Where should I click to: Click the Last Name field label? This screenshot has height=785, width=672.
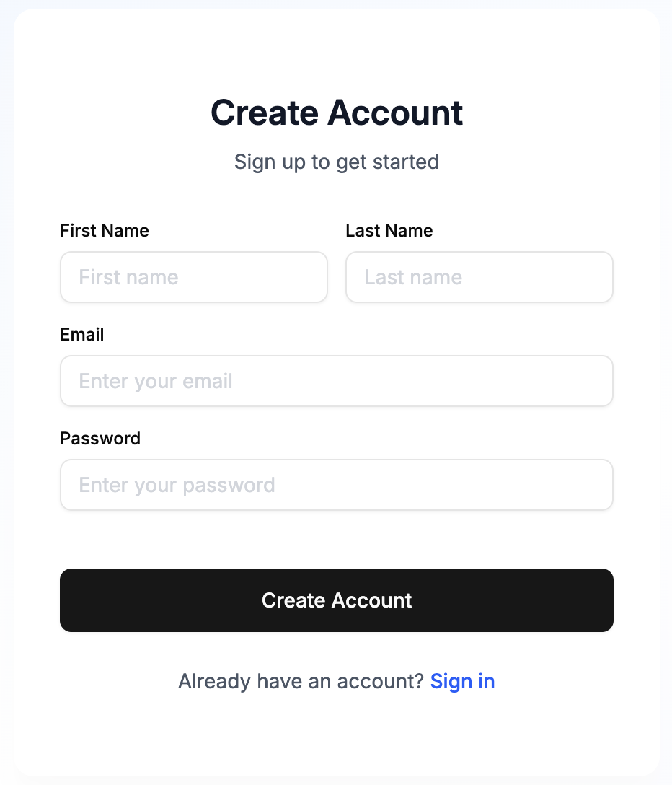[x=389, y=230]
